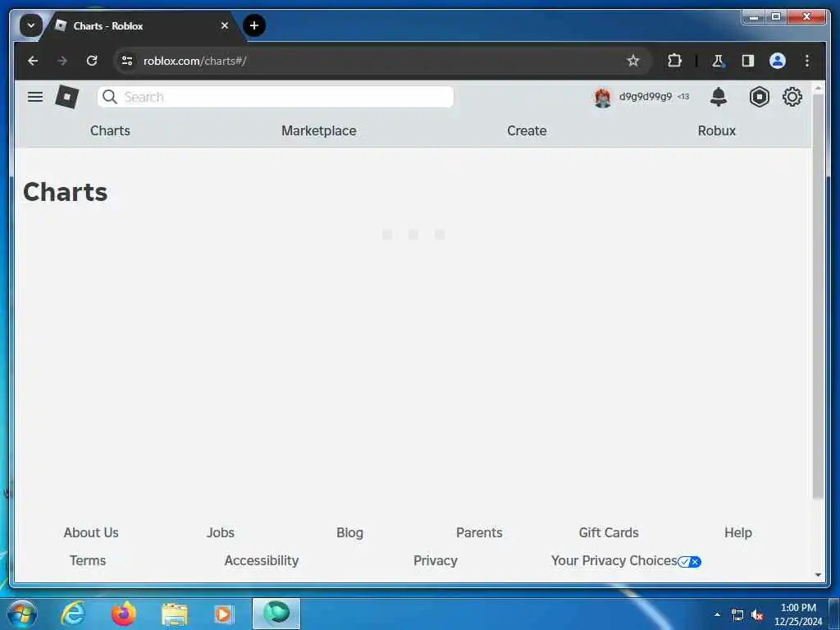Screen dimensions: 840x630
Task: Open a new tab with the plus button
Action: coord(254,25)
